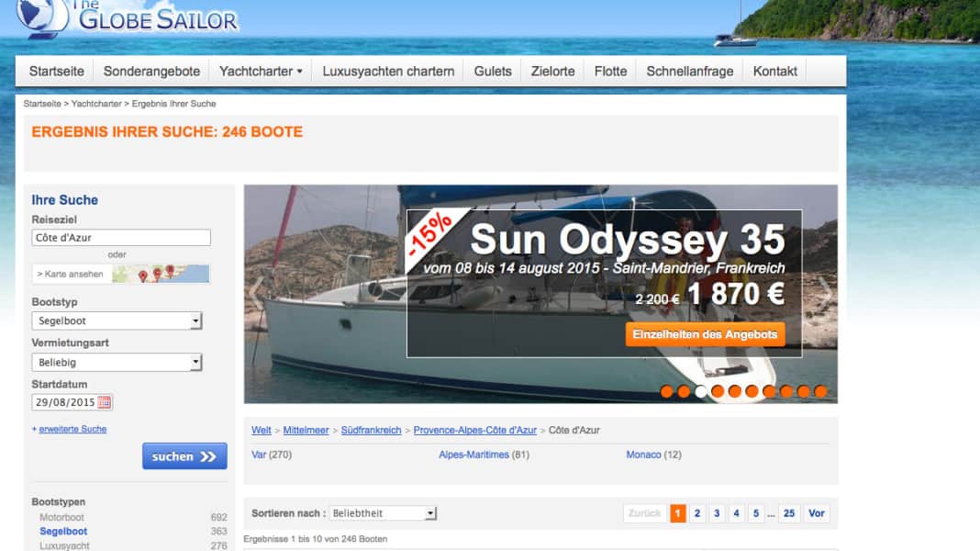Open the Zielorte menu item

[x=553, y=72]
